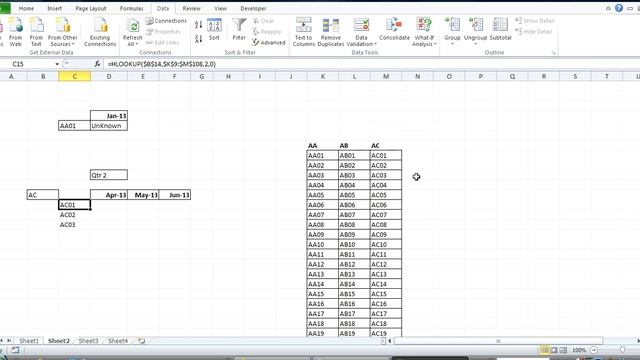The height and width of the screenshot is (360, 640).
Task: Switch to Sheet1 tab
Action: [x=29, y=341]
